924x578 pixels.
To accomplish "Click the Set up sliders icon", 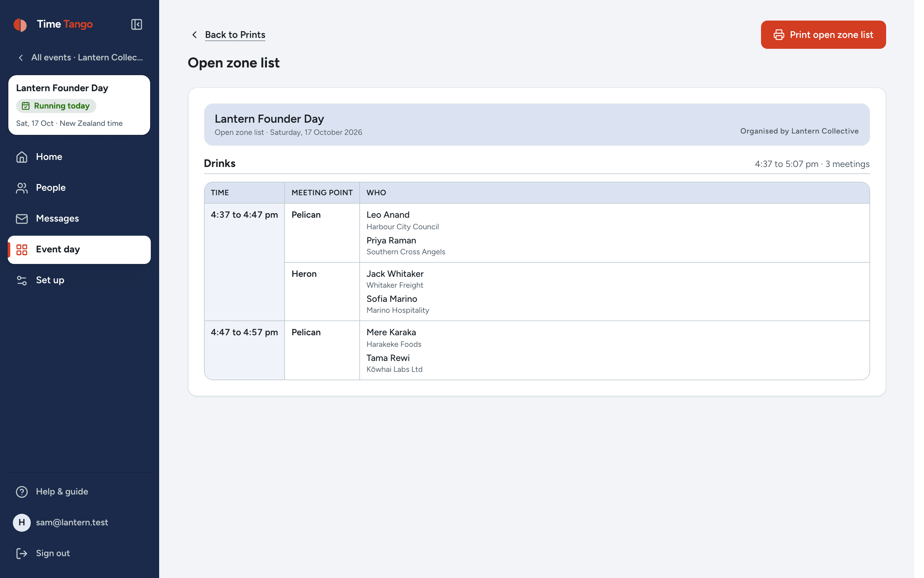I will coord(22,280).
